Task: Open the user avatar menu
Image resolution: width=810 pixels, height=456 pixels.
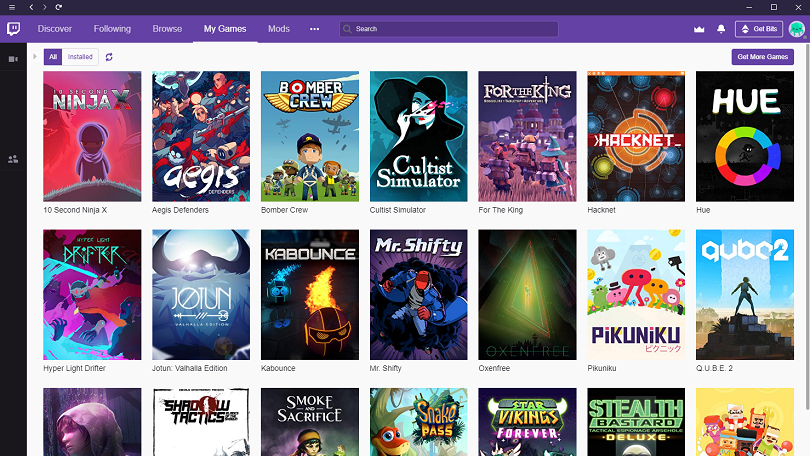Action: [x=797, y=29]
